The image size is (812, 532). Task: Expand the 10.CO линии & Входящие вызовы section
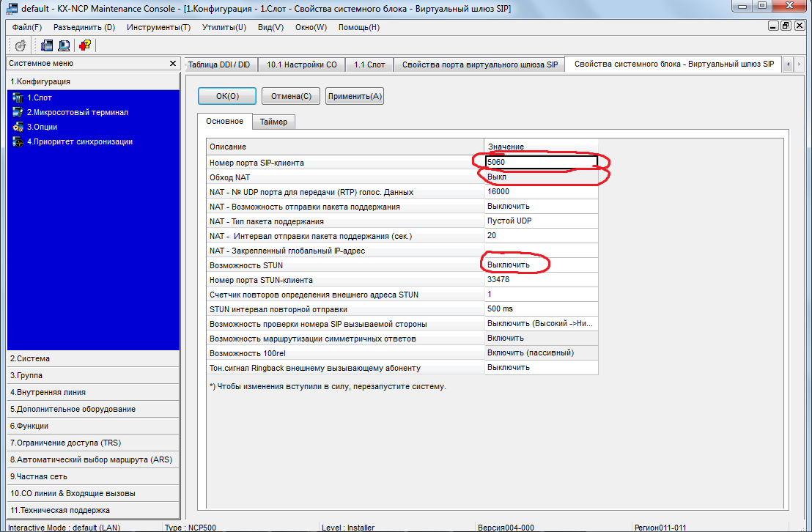pos(92,493)
